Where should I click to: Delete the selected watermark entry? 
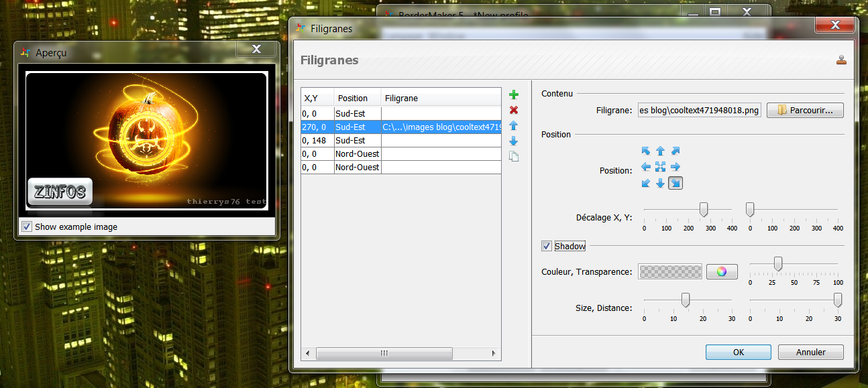tap(512, 110)
